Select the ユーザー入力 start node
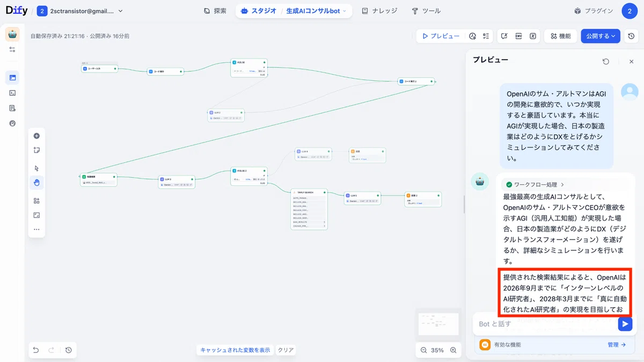The width and height of the screenshot is (644, 362). click(99, 69)
